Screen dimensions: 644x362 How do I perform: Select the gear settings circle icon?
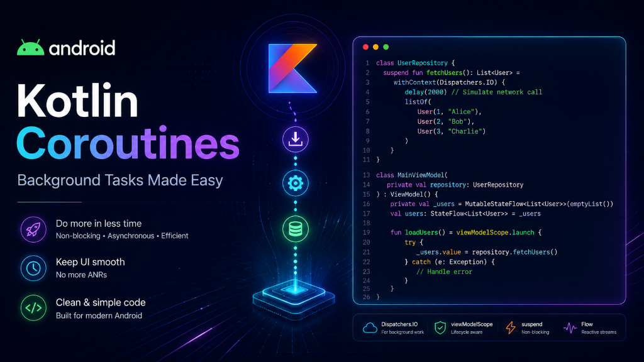pyautogui.click(x=296, y=183)
